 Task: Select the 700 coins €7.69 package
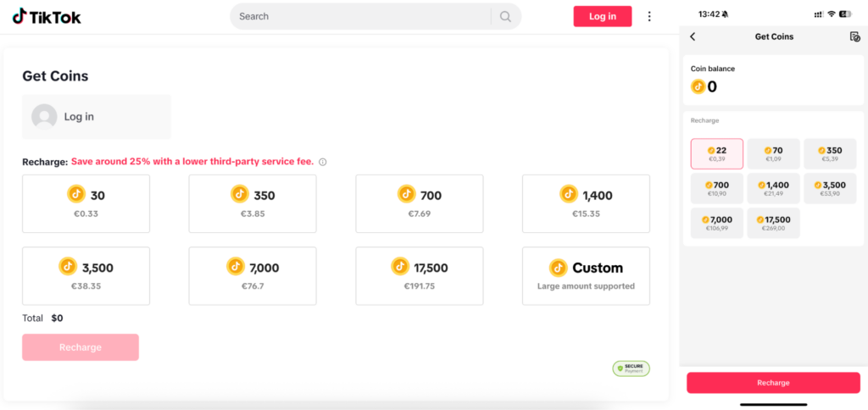point(419,203)
